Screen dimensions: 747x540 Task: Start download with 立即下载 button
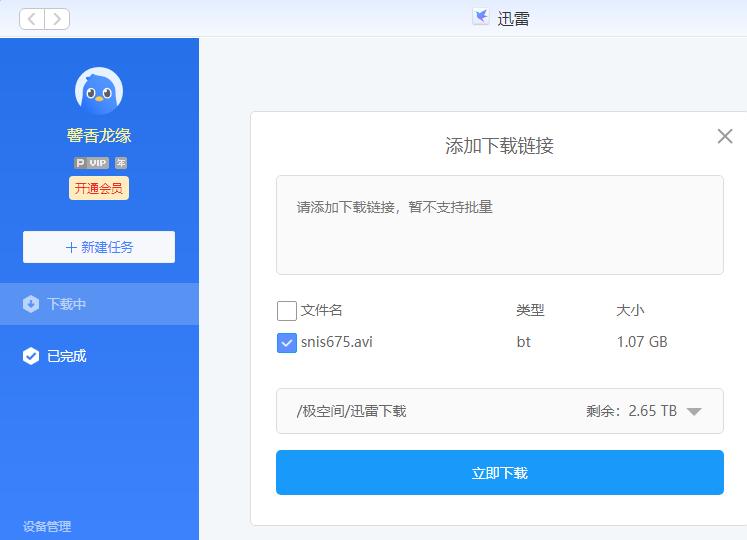point(500,472)
